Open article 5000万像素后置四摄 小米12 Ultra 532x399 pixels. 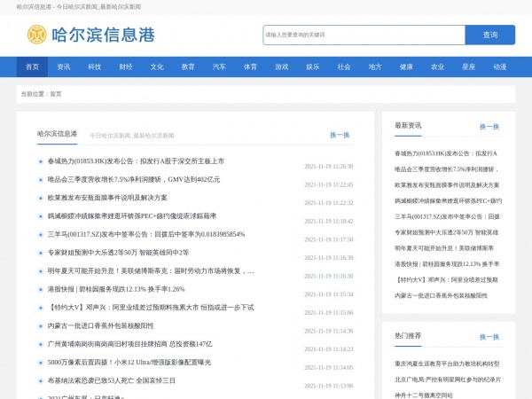click(x=129, y=363)
